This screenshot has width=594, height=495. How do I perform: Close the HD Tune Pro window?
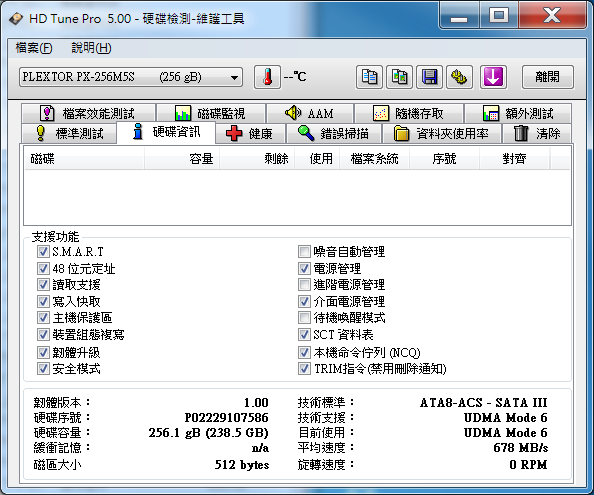point(552,16)
